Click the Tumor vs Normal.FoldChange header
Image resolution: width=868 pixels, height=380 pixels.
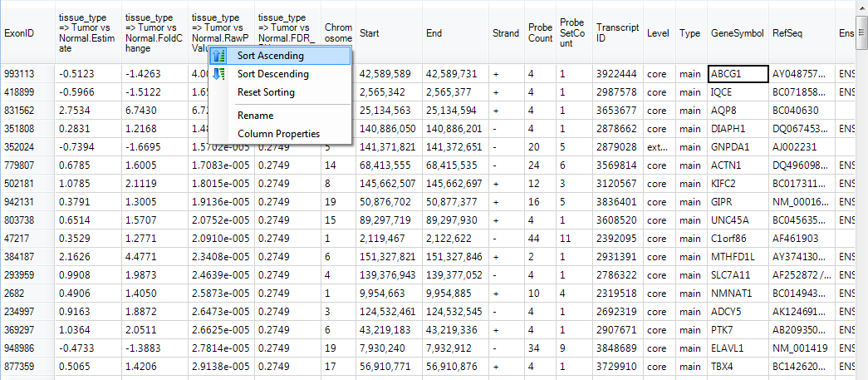click(155, 33)
